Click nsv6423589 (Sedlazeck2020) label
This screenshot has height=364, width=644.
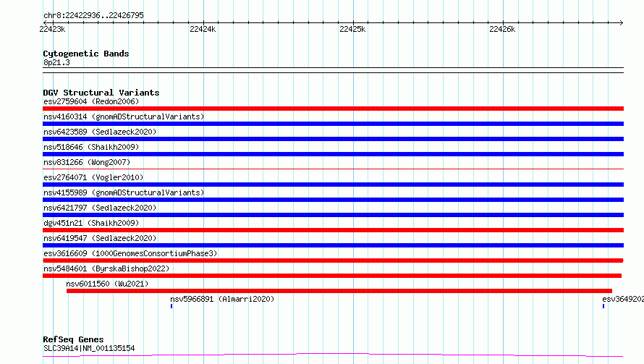(x=100, y=132)
